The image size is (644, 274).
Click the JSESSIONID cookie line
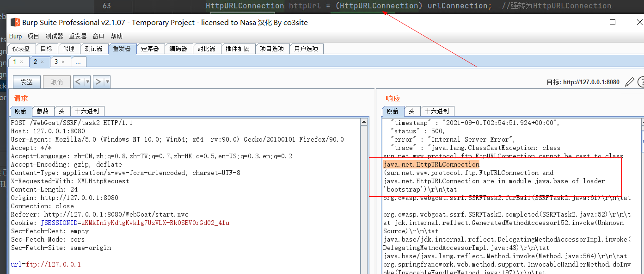[x=120, y=223]
